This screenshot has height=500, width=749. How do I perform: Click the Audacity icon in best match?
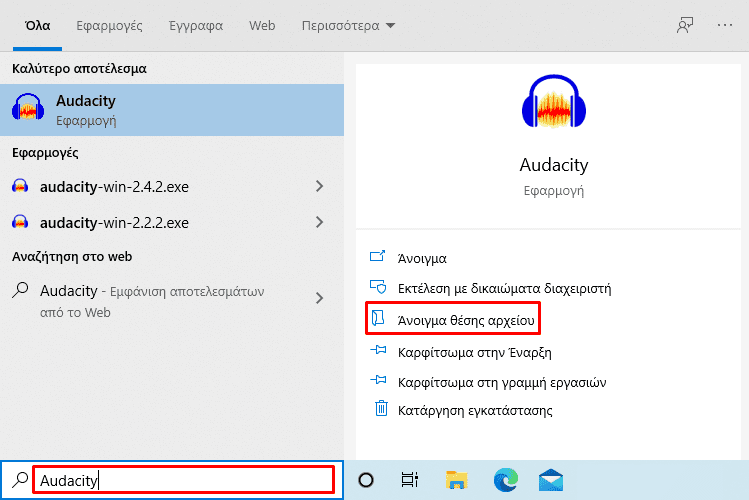pyautogui.click(x=28, y=106)
